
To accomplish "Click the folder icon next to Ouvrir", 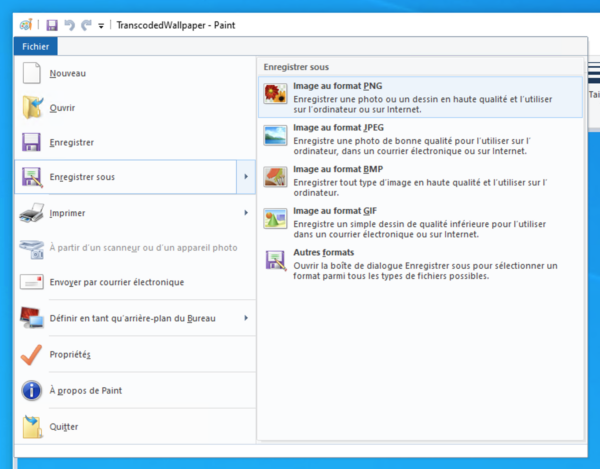I will pyautogui.click(x=32, y=107).
